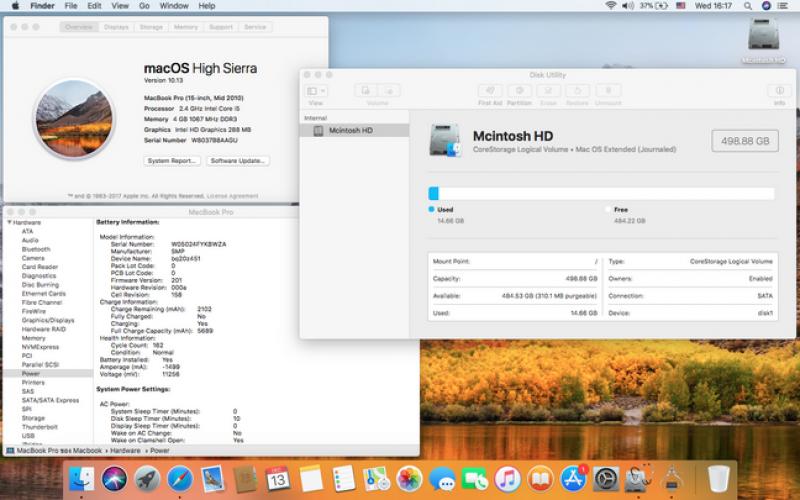This screenshot has height=500, width=800.
Task: Open the Apple menu
Action: pyautogui.click(x=15, y=6)
